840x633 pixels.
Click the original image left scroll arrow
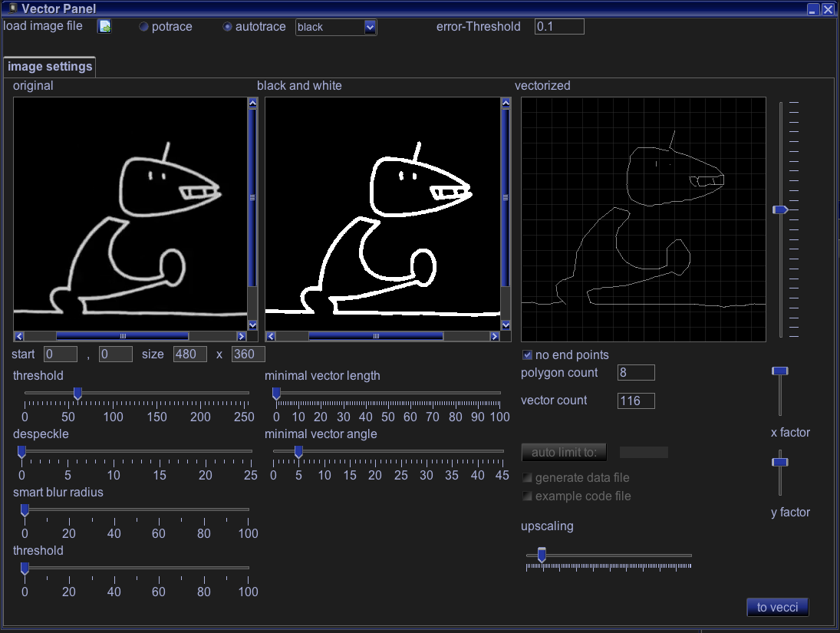tap(19, 336)
